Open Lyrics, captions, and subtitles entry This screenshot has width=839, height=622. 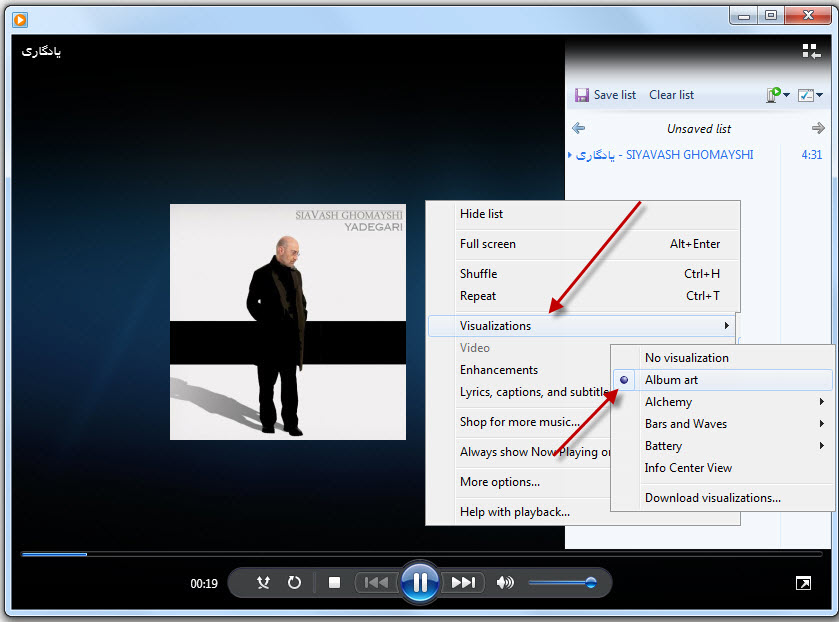pos(520,392)
